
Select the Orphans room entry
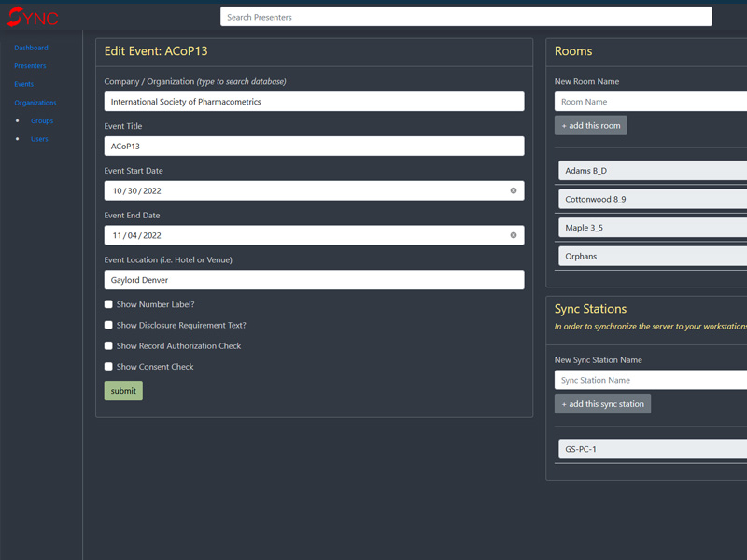tap(653, 256)
